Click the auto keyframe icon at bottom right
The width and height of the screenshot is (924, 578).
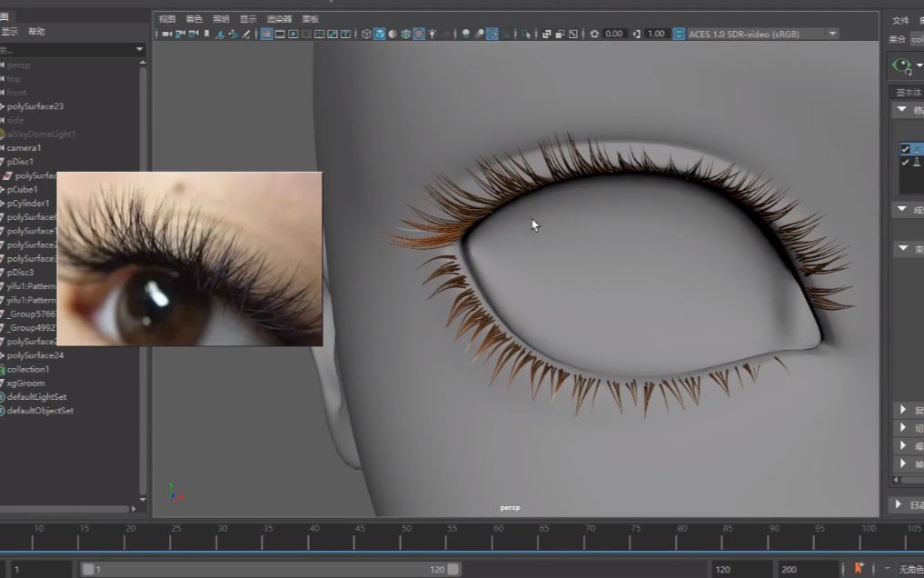[858, 568]
